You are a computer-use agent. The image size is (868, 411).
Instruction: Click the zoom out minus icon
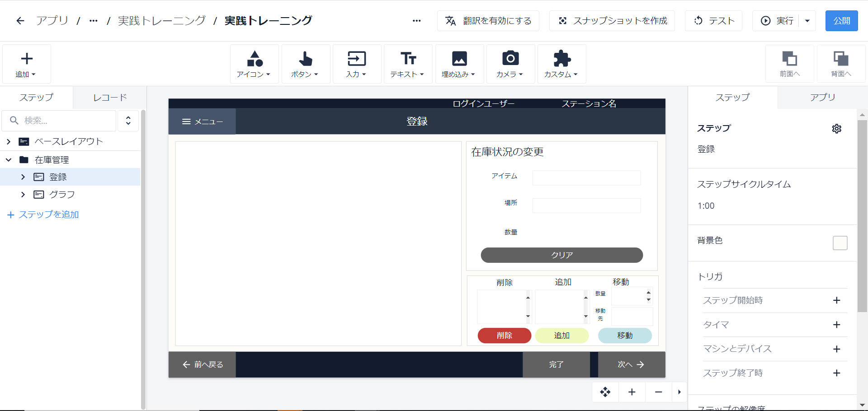(659, 392)
